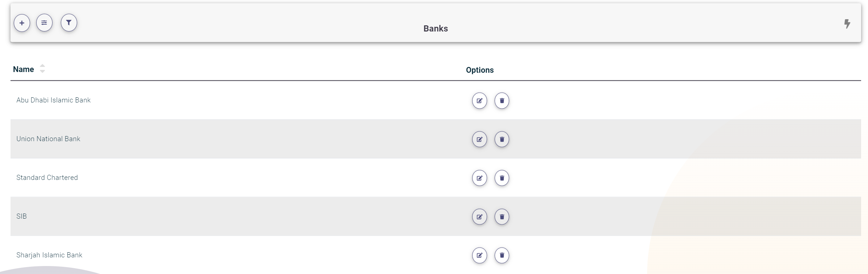This screenshot has width=868, height=274.
Task: Click the Abu Dhabi Islamic Bank name
Action: 54,100
